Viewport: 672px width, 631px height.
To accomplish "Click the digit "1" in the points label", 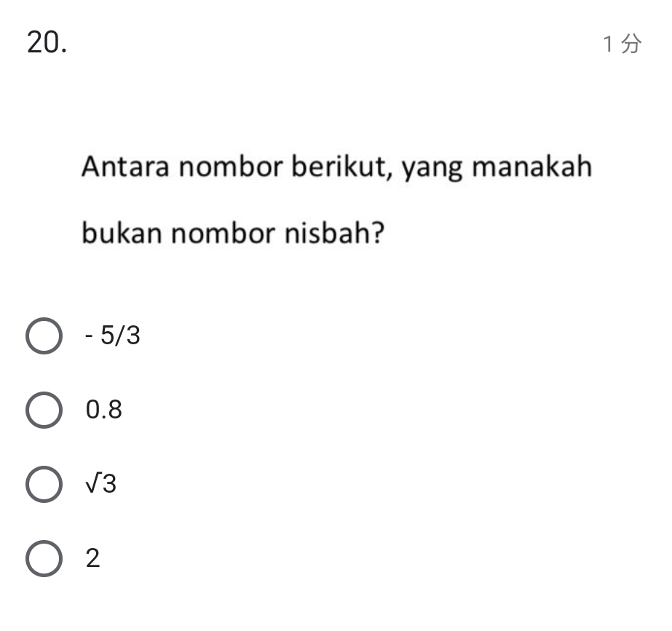I will pyautogui.click(x=608, y=45).
